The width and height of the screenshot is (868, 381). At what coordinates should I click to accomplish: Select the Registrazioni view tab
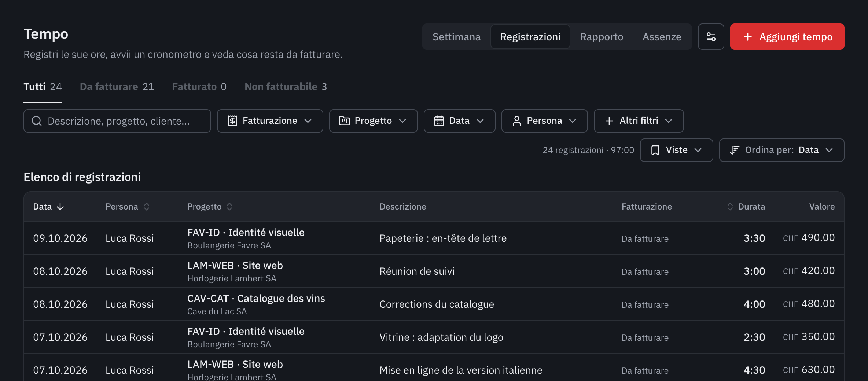click(530, 37)
